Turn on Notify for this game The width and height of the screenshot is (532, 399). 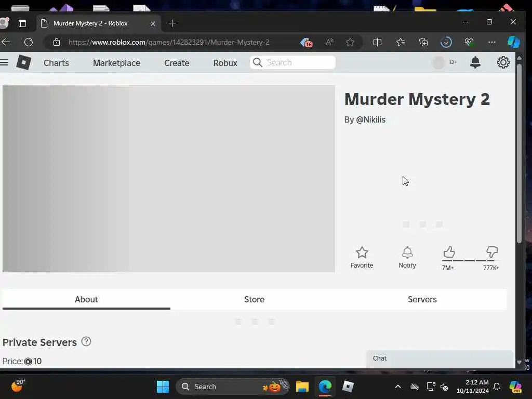(x=407, y=258)
